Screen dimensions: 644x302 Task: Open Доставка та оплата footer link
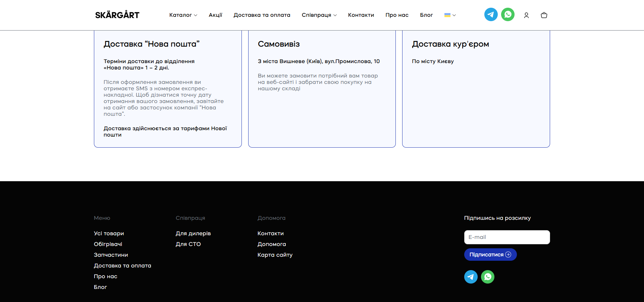122,266
